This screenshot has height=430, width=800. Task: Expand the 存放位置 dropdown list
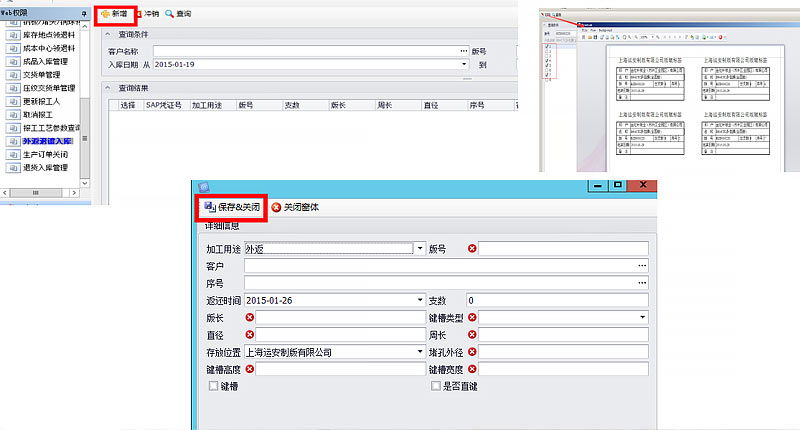(x=420, y=352)
